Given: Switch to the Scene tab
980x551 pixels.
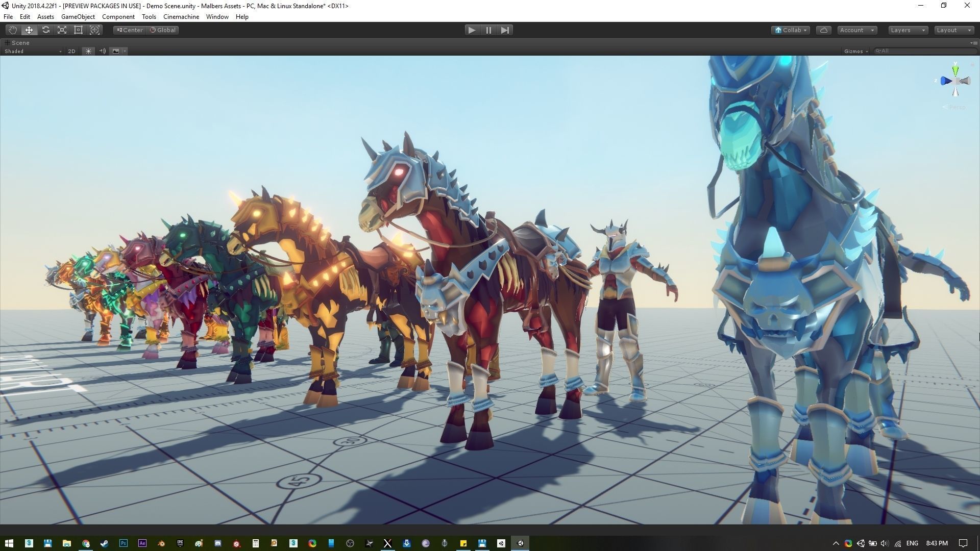Looking at the screenshot, I should [17, 43].
